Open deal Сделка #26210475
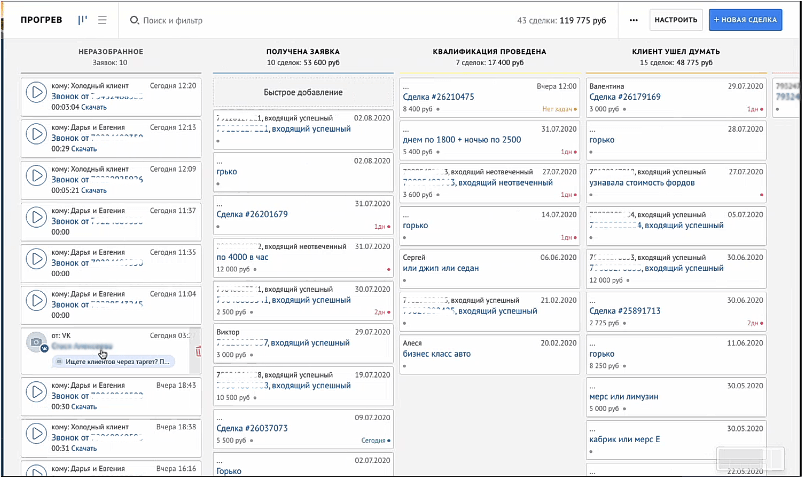Image resolution: width=802 pixels, height=477 pixels. (438, 97)
